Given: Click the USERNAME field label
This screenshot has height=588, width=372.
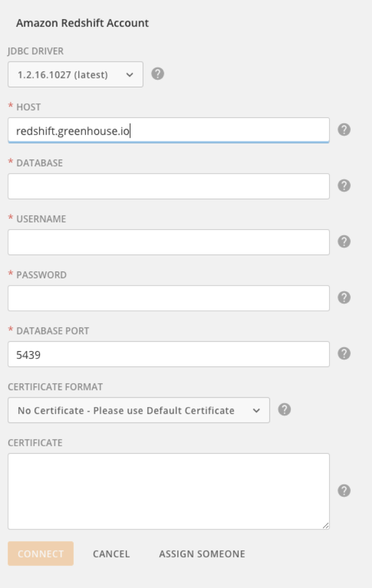Looking at the screenshot, I should 41,219.
